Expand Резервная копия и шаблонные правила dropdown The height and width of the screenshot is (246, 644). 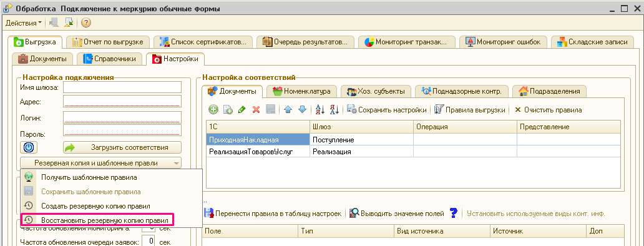pos(100,163)
